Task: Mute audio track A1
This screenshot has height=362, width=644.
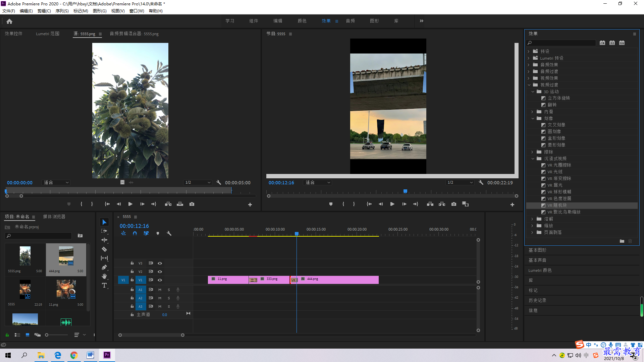Action: point(160,290)
